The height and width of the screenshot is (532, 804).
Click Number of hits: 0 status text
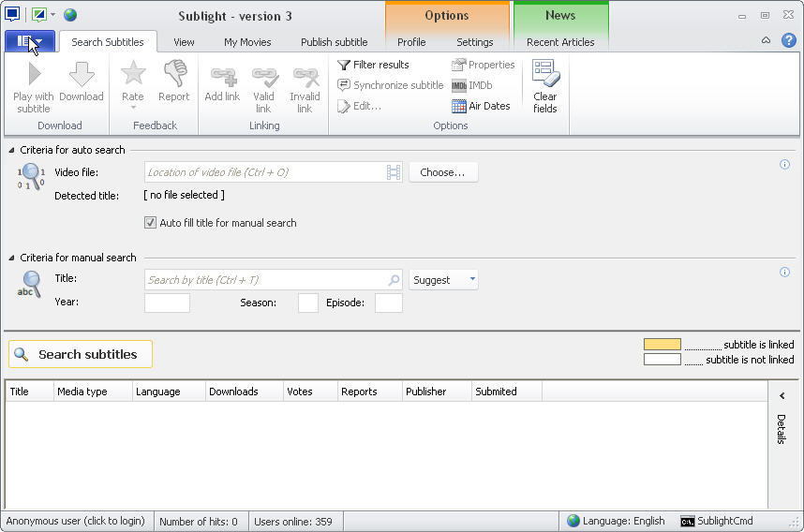point(199,522)
